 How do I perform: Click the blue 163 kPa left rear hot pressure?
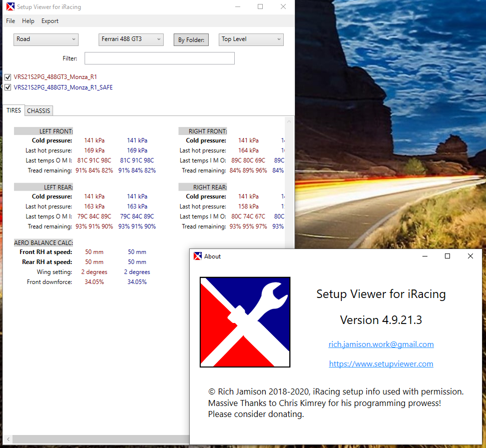137,206
